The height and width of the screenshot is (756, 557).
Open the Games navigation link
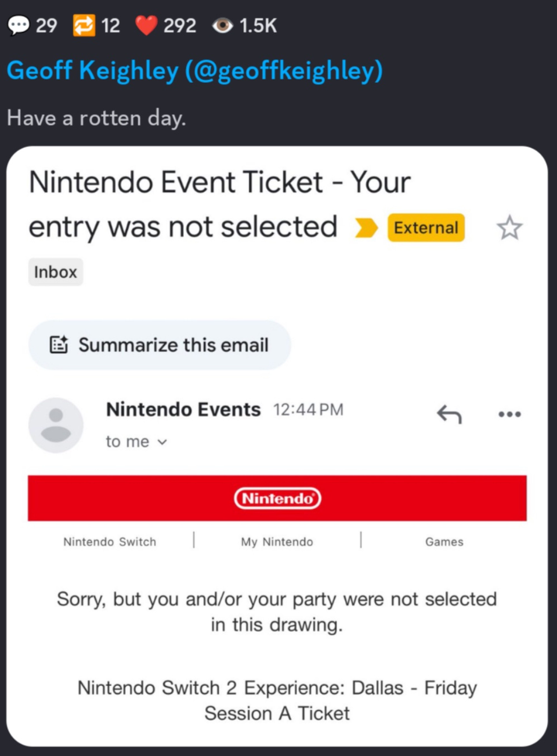(444, 542)
